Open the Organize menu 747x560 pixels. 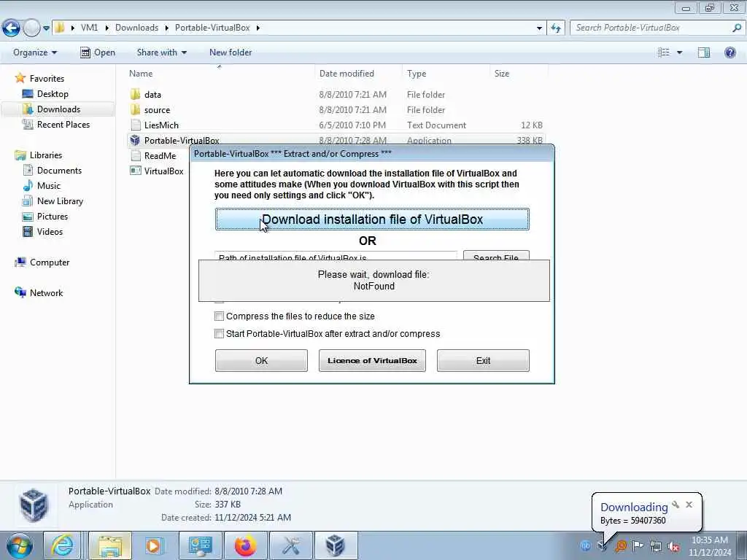[35, 52]
